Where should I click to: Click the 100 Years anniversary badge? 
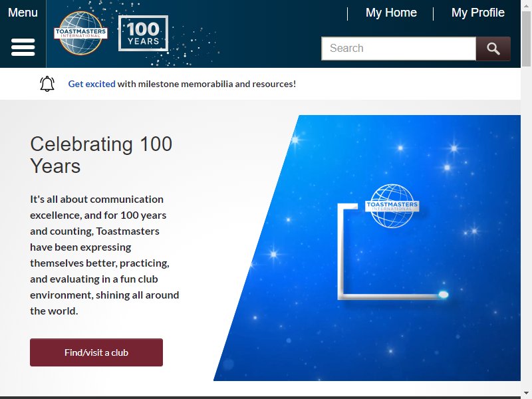[x=143, y=33]
